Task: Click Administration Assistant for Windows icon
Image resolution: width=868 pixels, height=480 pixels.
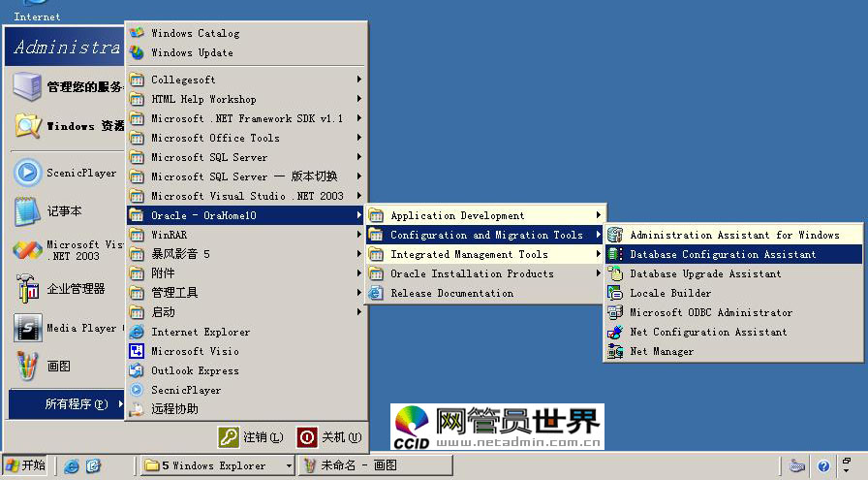Action: tap(615, 235)
